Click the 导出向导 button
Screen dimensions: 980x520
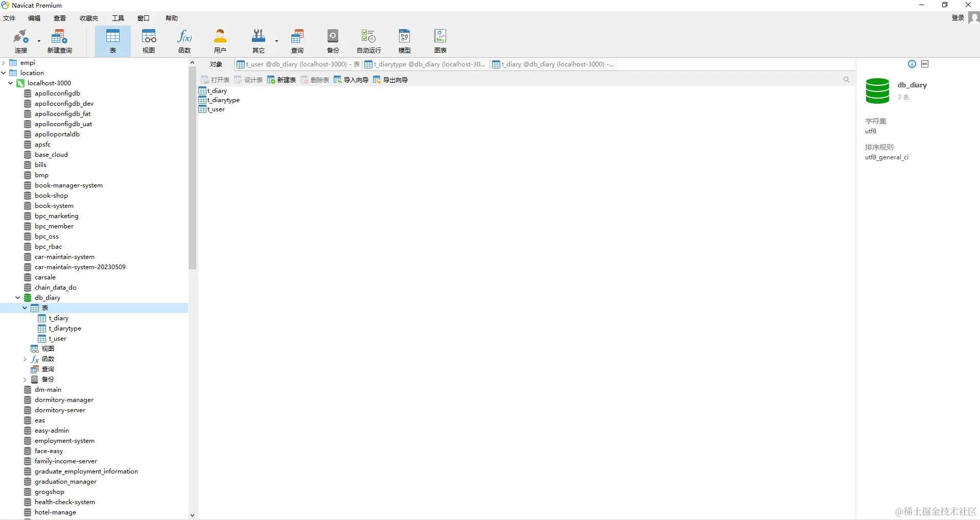coord(390,80)
